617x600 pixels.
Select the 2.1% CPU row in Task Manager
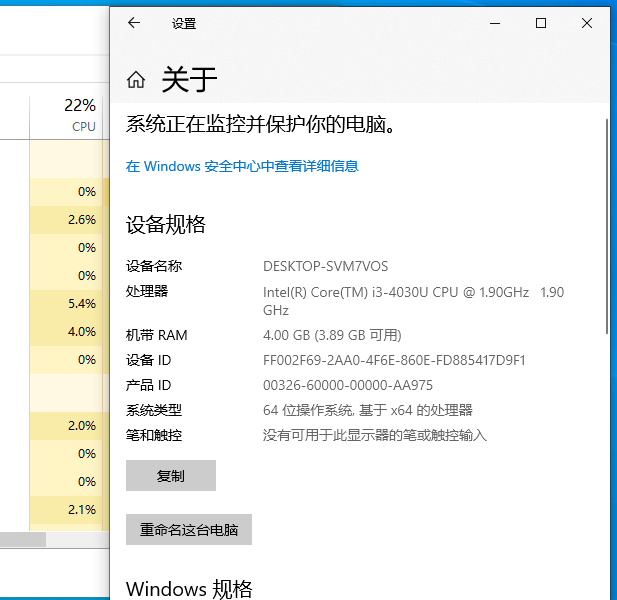66,510
